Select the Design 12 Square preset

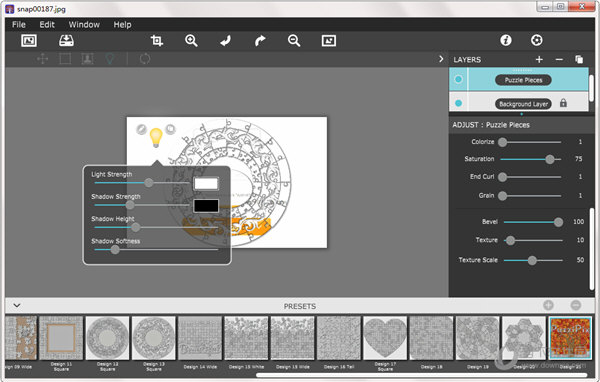108,338
